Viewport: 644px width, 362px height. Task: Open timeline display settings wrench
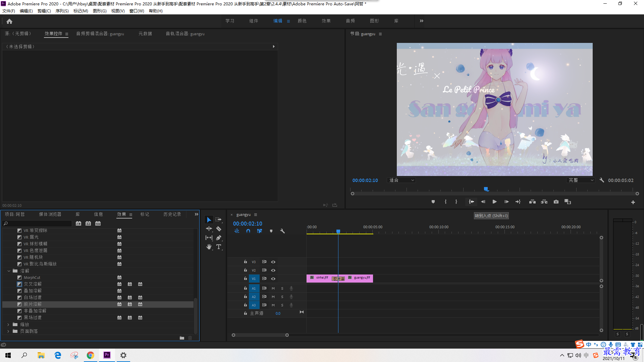282,231
